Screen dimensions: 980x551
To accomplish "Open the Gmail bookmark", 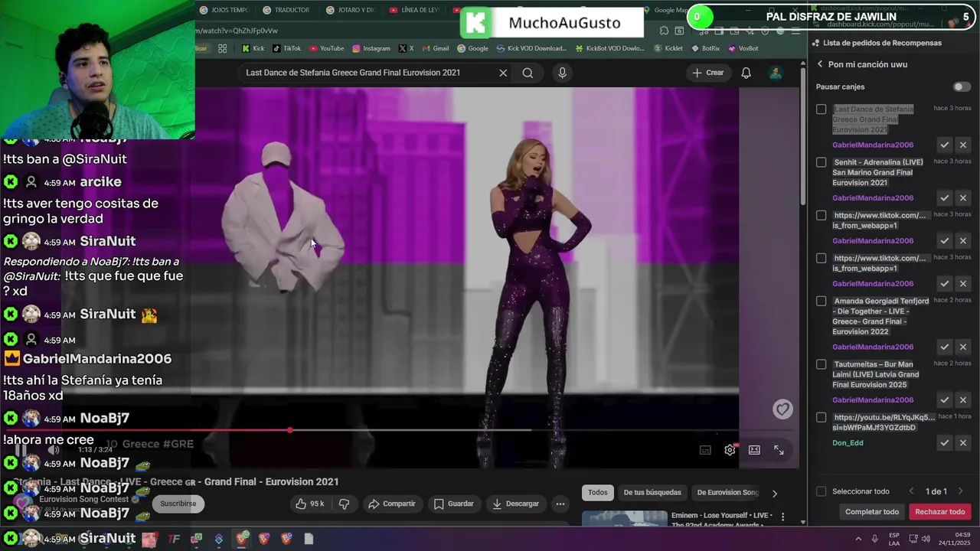I will pos(435,48).
